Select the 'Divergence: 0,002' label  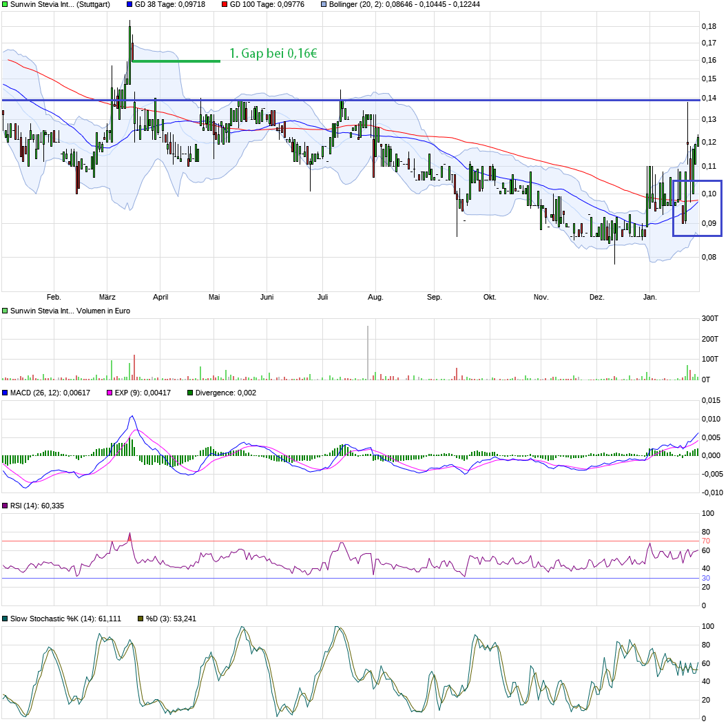pyautogui.click(x=226, y=393)
